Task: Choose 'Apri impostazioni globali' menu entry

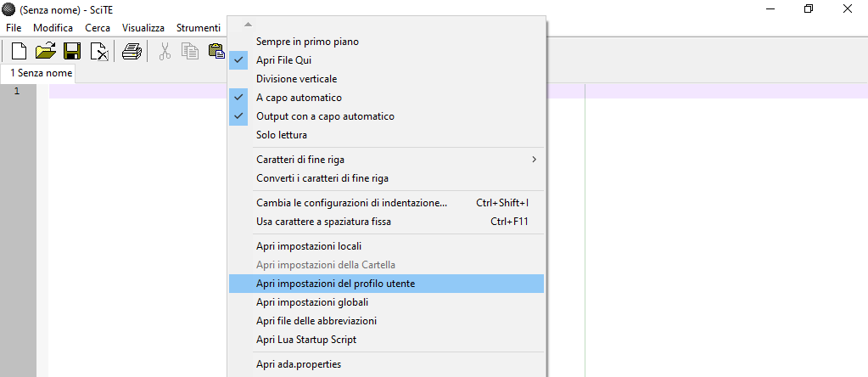Action: [x=311, y=302]
